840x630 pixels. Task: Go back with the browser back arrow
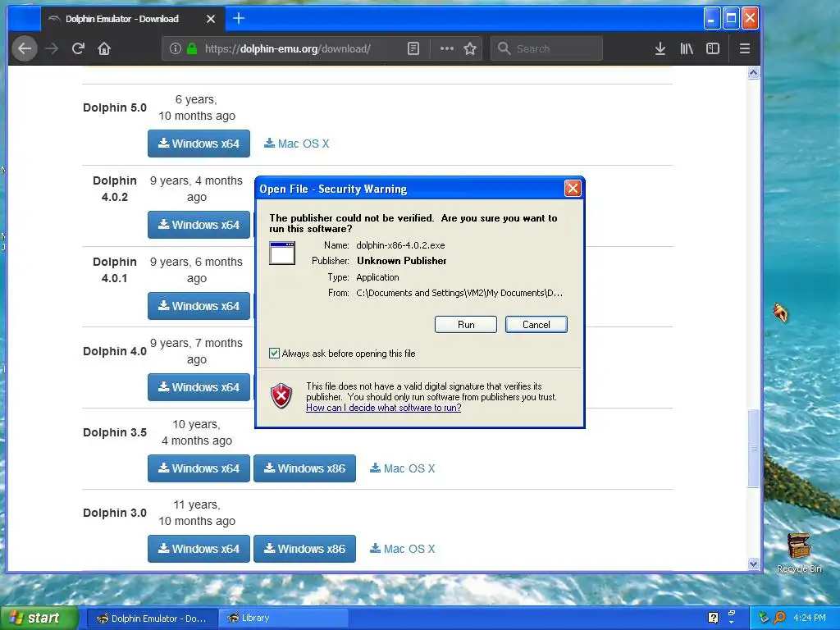(x=24, y=48)
